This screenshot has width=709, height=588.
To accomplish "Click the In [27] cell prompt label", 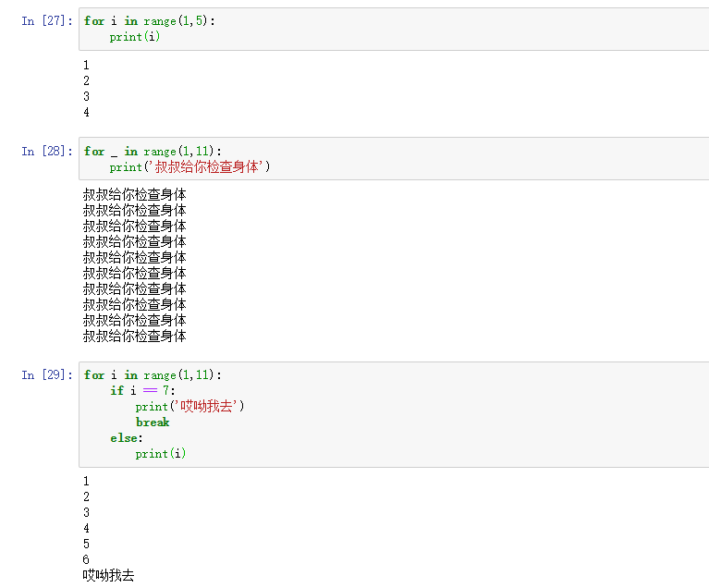I will pyautogui.click(x=47, y=21).
